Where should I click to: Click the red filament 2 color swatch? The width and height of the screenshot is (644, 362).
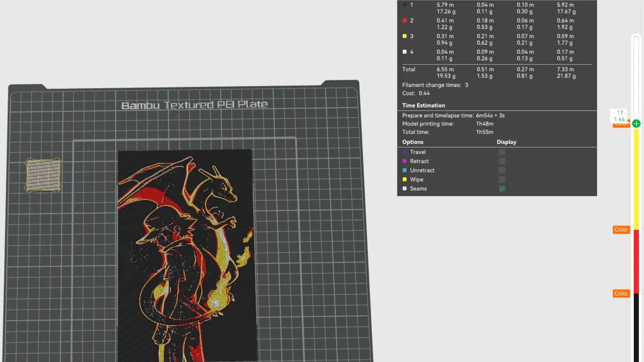coord(405,21)
